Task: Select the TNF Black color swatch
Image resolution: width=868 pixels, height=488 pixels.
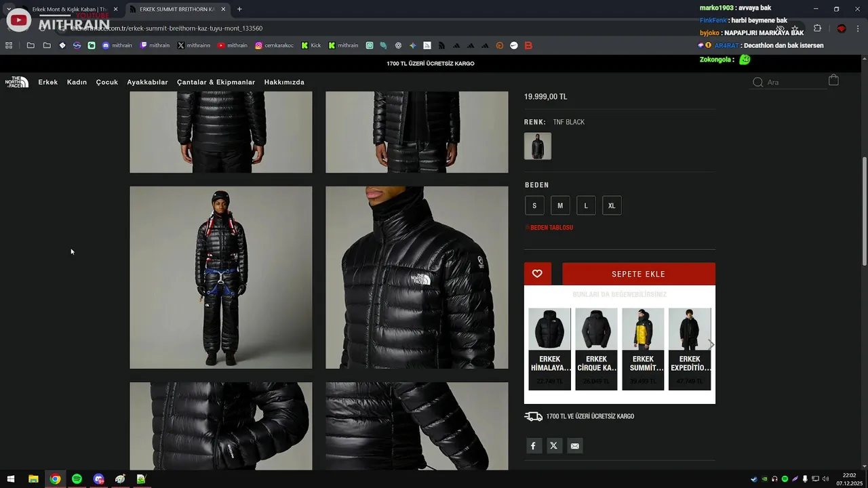Action: (538, 146)
